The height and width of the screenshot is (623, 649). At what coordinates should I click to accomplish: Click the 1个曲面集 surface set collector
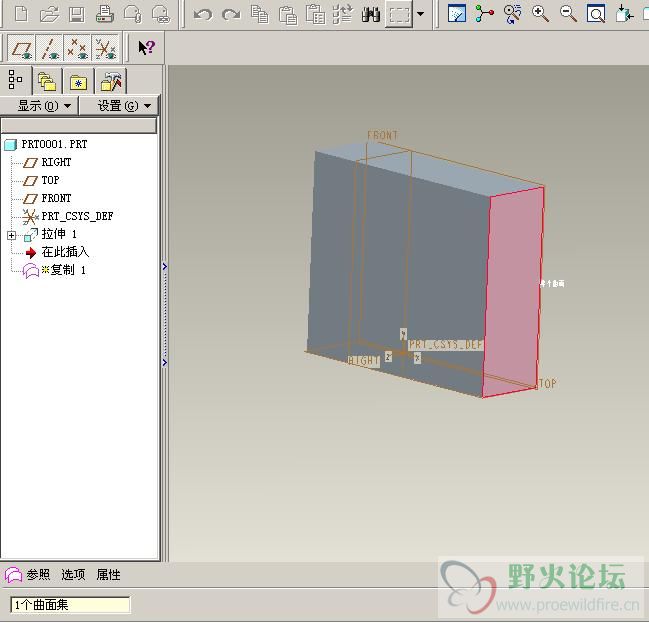(70, 605)
